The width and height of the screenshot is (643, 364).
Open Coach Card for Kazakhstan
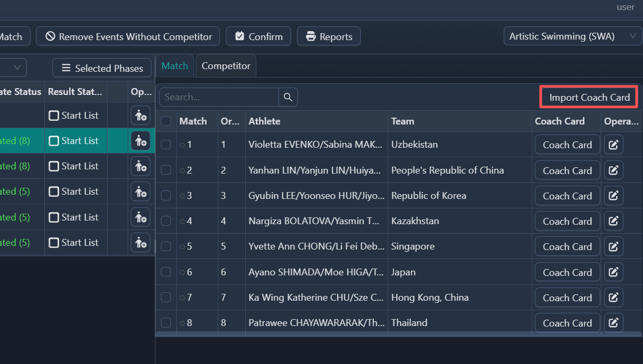567,221
